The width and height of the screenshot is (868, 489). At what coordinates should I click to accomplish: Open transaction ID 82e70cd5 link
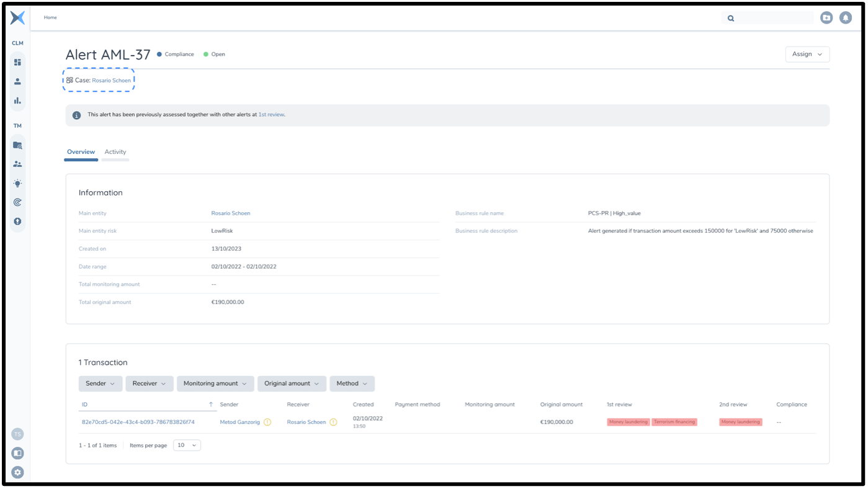pos(138,422)
